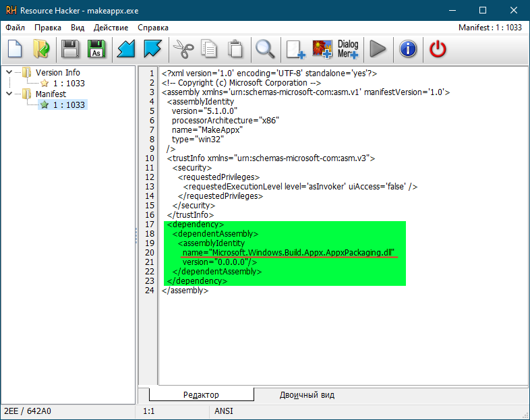Click the clipboard Paste icon
Image resolution: width=530 pixels, height=420 pixels.
coord(235,49)
